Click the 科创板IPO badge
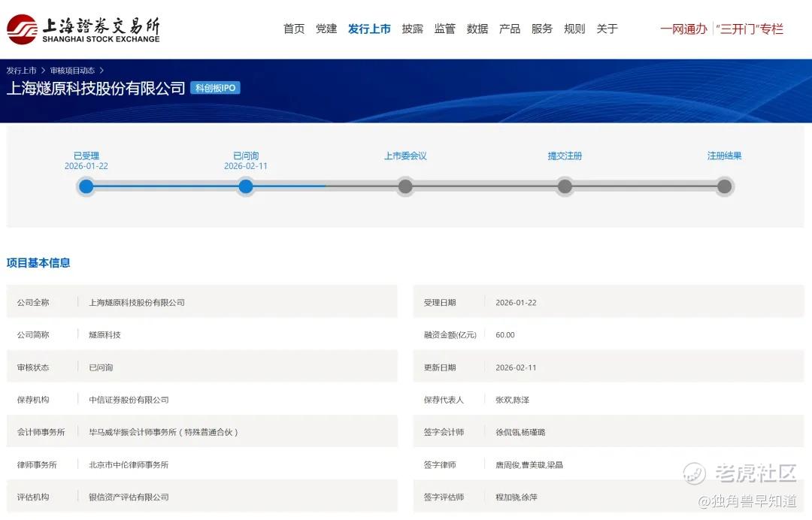Viewport: 812px width, 520px height. pyautogui.click(x=216, y=88)
